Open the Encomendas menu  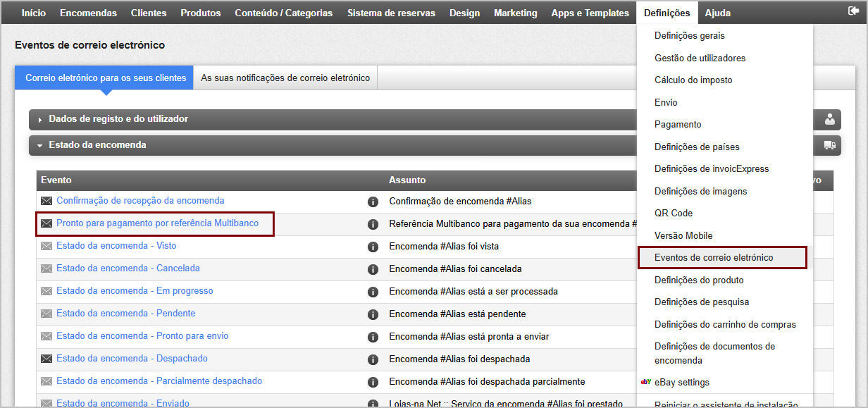(88, 13)
